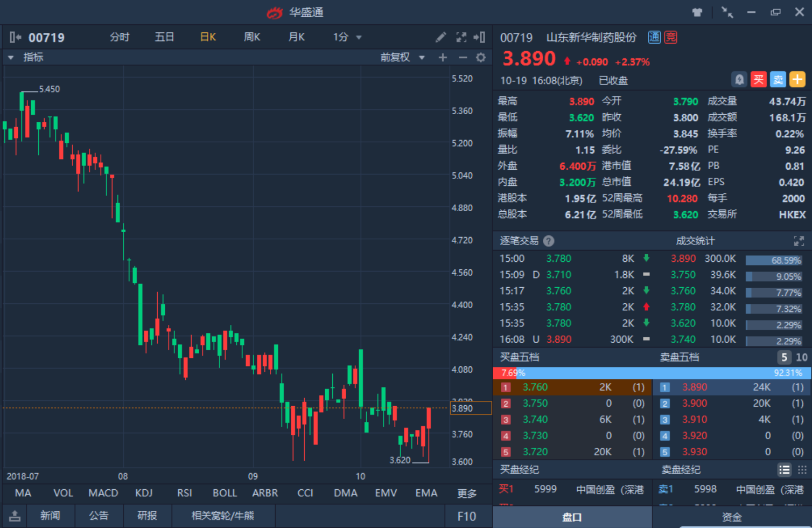Expand the 成交统计 panel icon
Viewport: 812px width, 528px height.
[799, 241]
